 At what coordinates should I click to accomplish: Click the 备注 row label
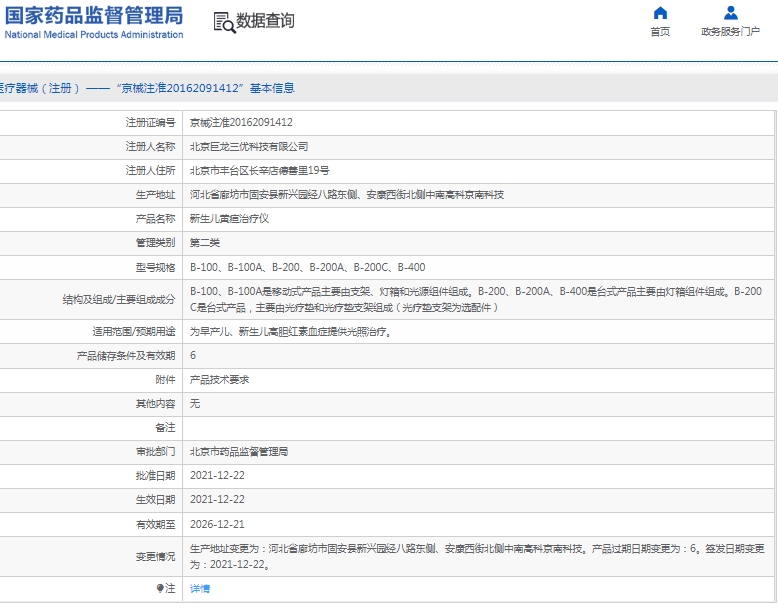(x=165, y=428)
